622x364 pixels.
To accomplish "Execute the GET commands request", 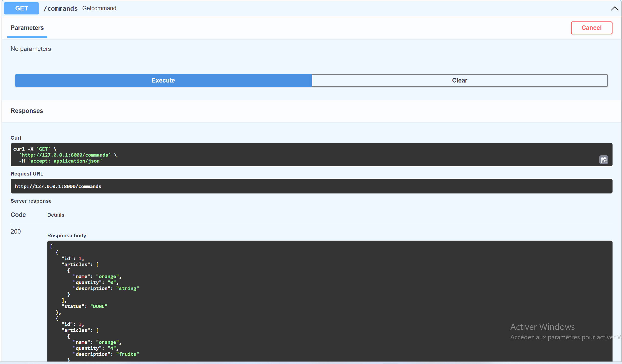I will [163, 80].
